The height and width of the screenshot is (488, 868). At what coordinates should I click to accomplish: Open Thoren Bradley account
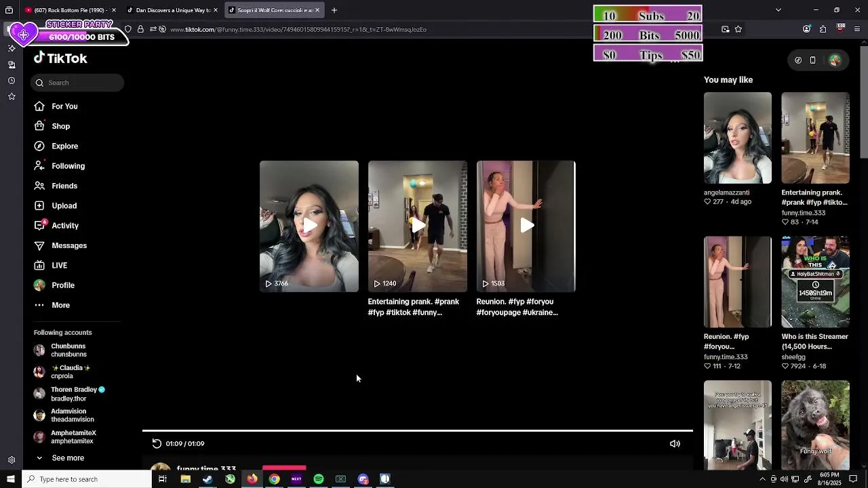click(69, 394)
